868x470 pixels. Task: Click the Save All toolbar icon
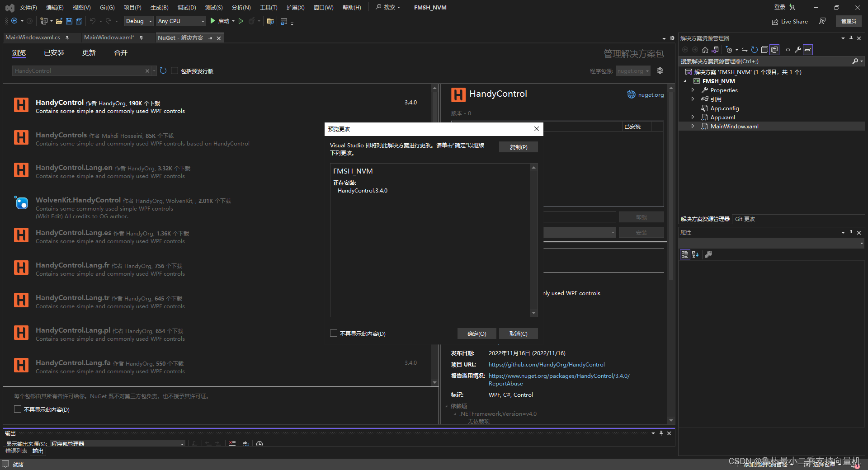coord(79,21)
